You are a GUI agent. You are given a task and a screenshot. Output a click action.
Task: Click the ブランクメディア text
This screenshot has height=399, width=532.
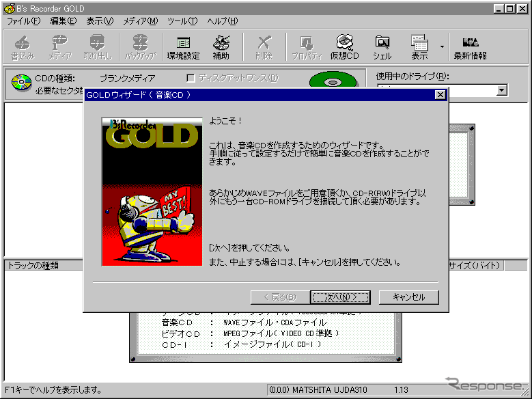pos(127,79)
